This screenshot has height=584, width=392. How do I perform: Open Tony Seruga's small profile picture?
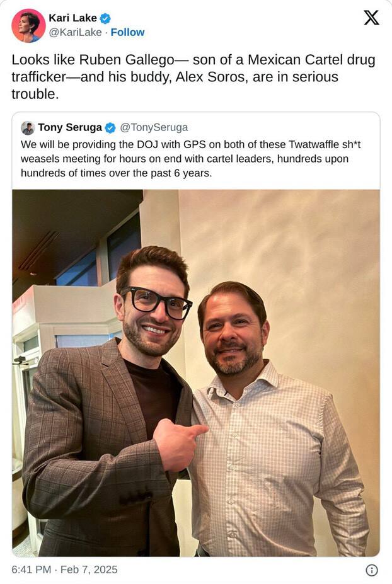point(28,128)
